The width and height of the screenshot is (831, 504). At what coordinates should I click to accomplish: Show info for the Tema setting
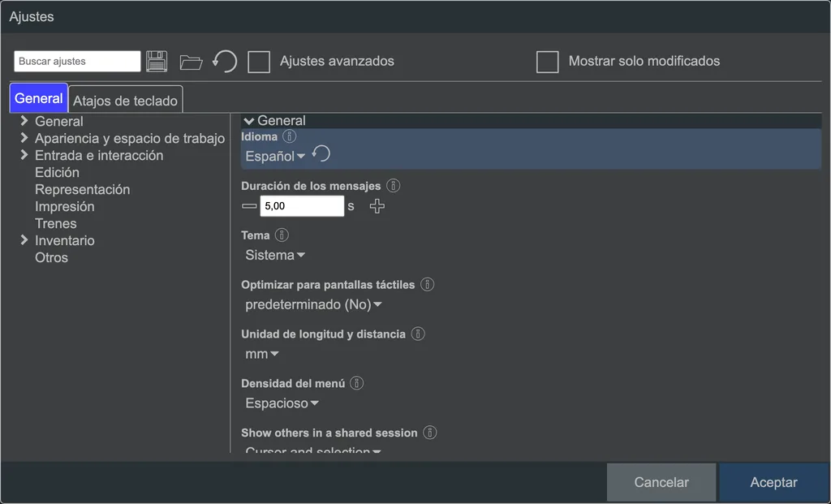pos(282,235)
